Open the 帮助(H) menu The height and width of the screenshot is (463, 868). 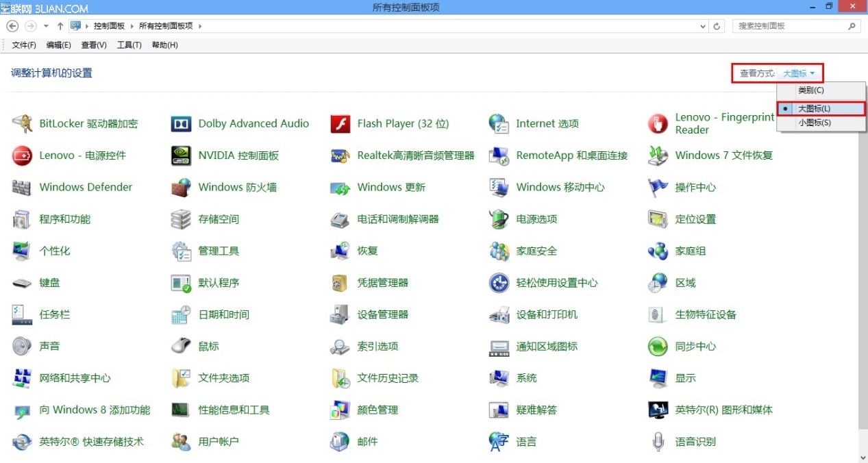(164, 45)
